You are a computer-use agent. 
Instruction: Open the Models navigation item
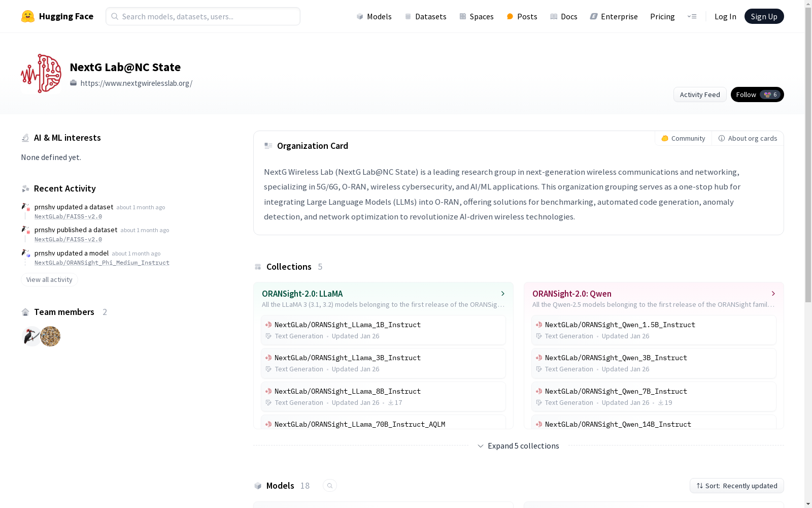(374, 16)
